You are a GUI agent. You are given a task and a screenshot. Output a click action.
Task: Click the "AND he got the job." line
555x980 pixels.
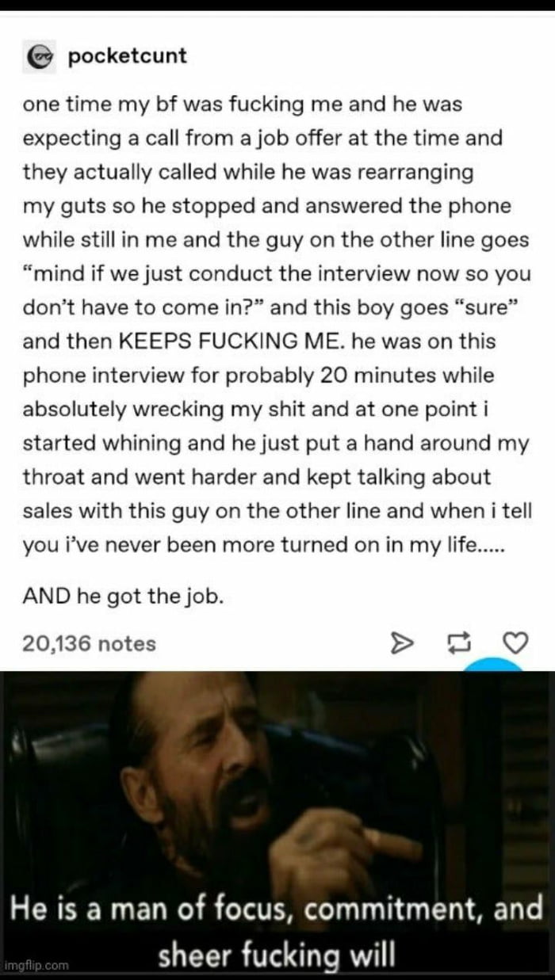(x=123, y=597)
